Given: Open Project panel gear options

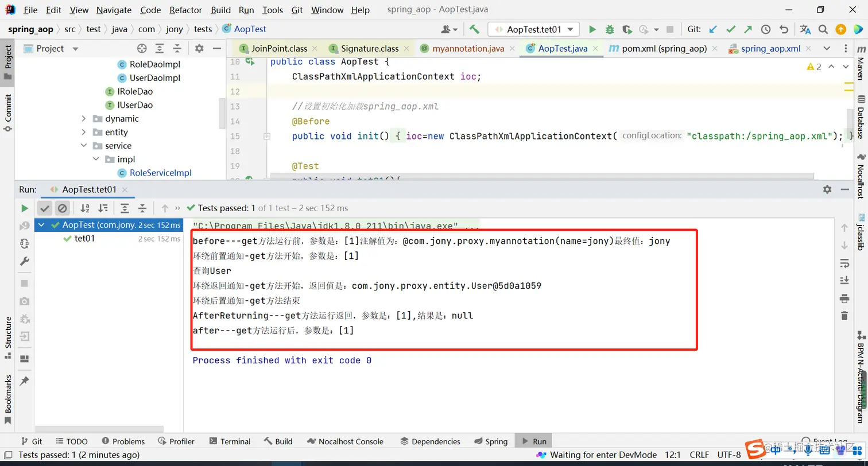Looking at the screenshot, I should [199, 49].
